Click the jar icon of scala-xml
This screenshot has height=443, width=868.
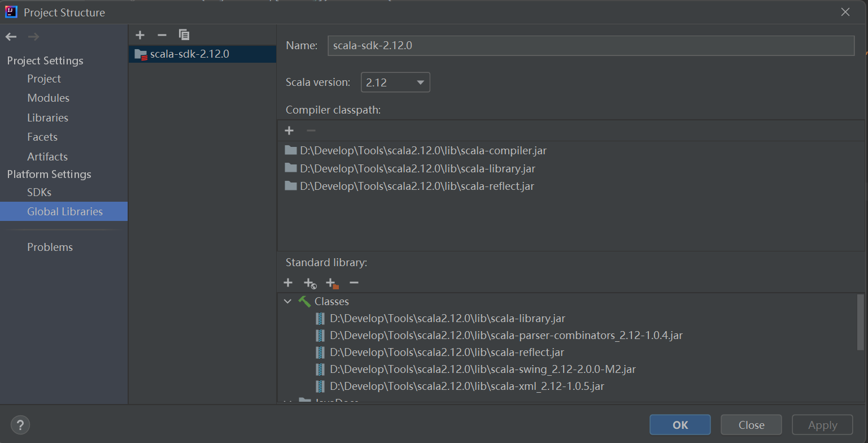(x=320, y=386)
